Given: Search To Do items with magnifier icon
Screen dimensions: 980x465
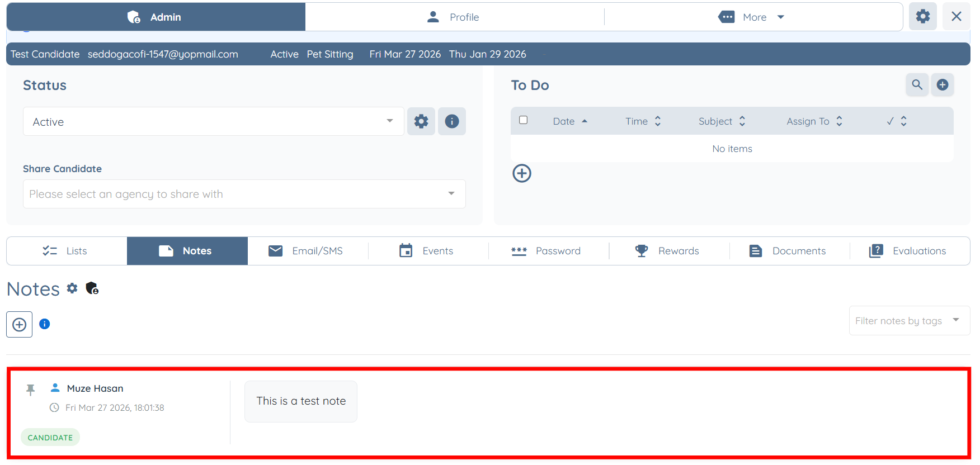Looking at the screenshot, I should [917, 85].
